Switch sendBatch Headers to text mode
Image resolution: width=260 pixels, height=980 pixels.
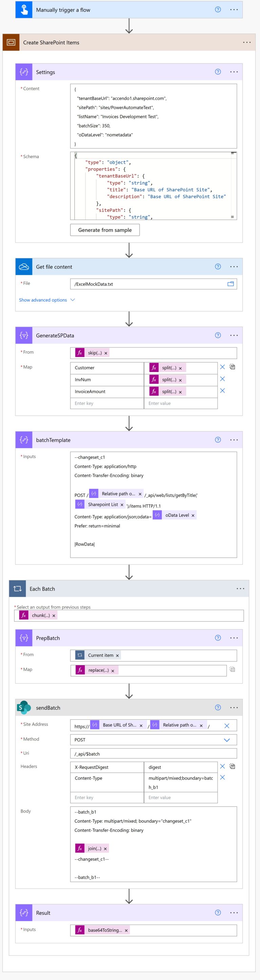(232, 766)
